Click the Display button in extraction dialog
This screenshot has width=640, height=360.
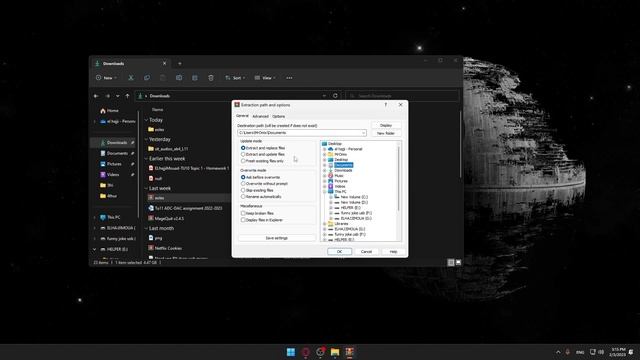point(386,125)
